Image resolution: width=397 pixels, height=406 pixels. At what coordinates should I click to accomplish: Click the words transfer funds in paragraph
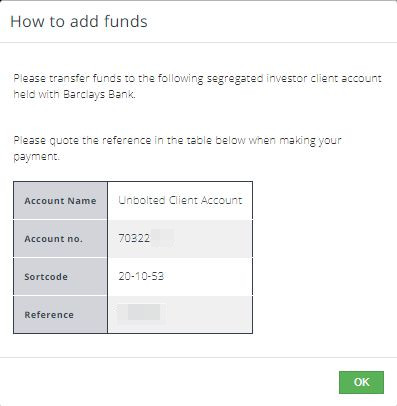85,79
